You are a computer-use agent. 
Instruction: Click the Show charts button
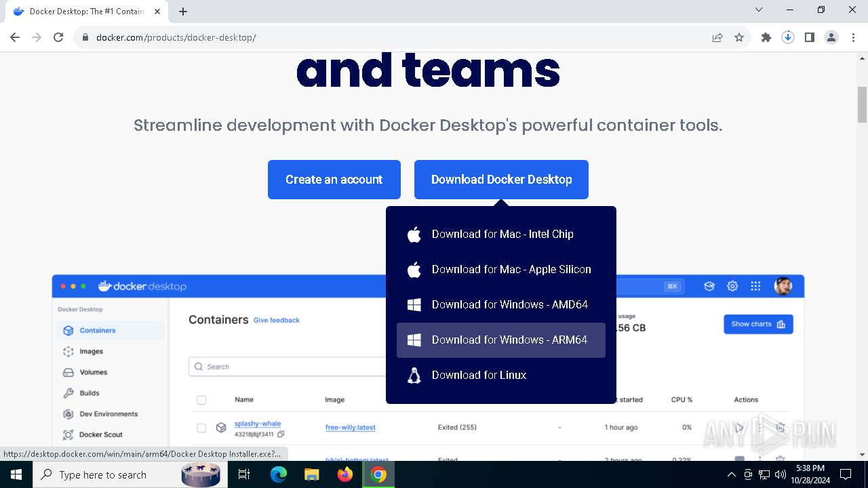click(x=758, y=324)
